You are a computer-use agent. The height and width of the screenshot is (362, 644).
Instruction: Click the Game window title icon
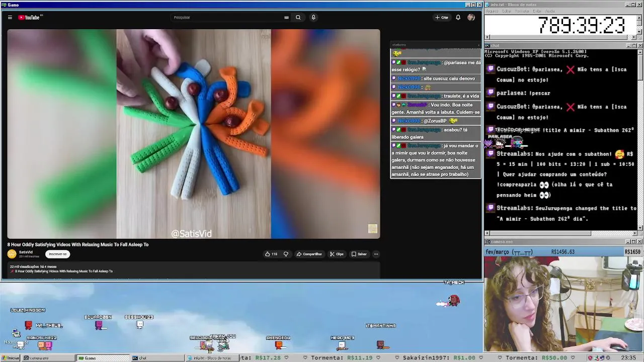pyautogui.click(x=4, y=5)
